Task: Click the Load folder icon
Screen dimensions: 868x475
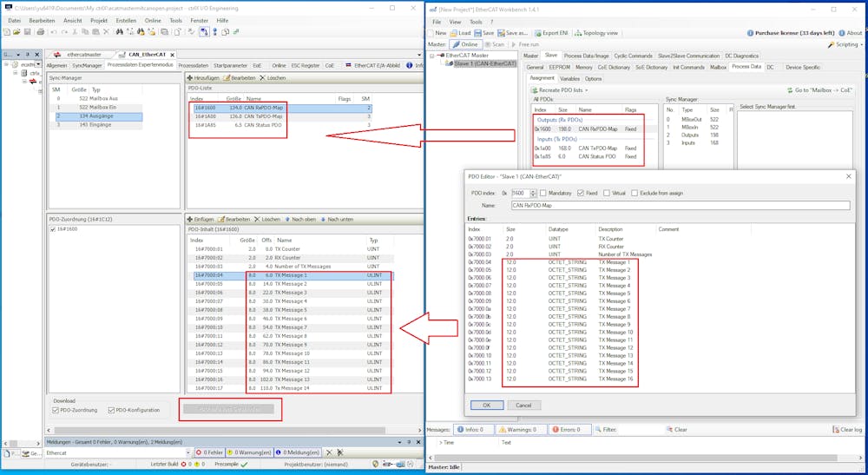Action: tap(452, 33)
